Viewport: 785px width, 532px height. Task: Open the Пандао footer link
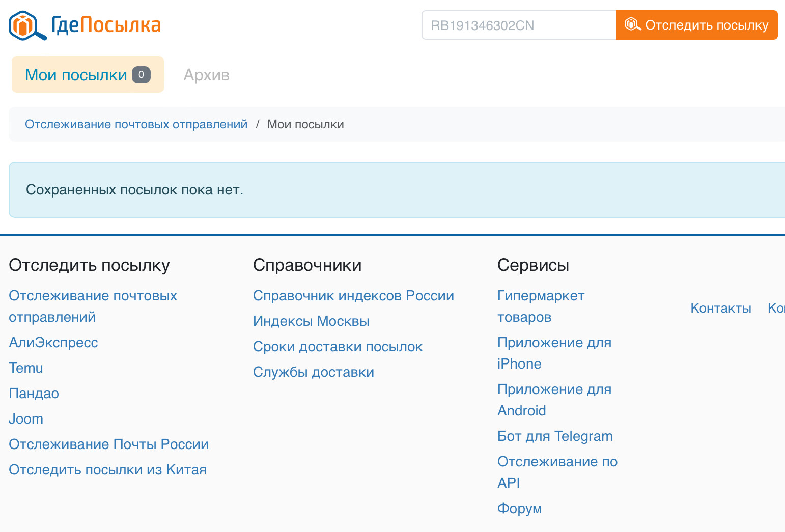click(x=34, y=393)
